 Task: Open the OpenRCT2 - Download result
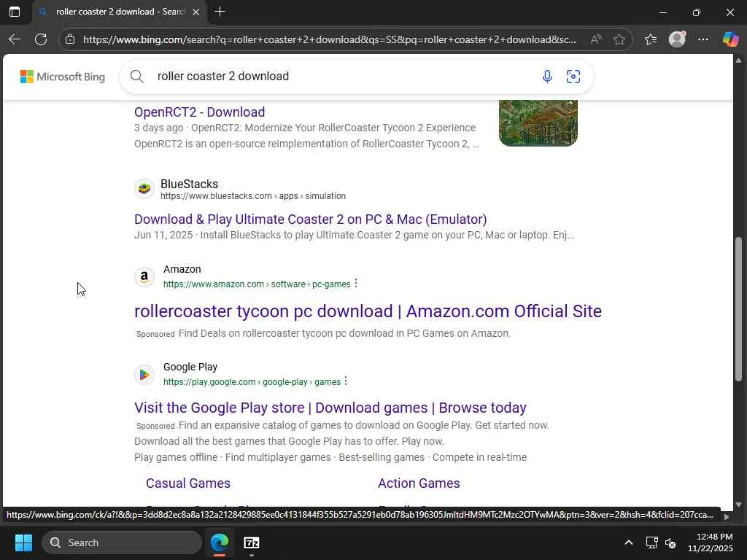tap(200, 112)
